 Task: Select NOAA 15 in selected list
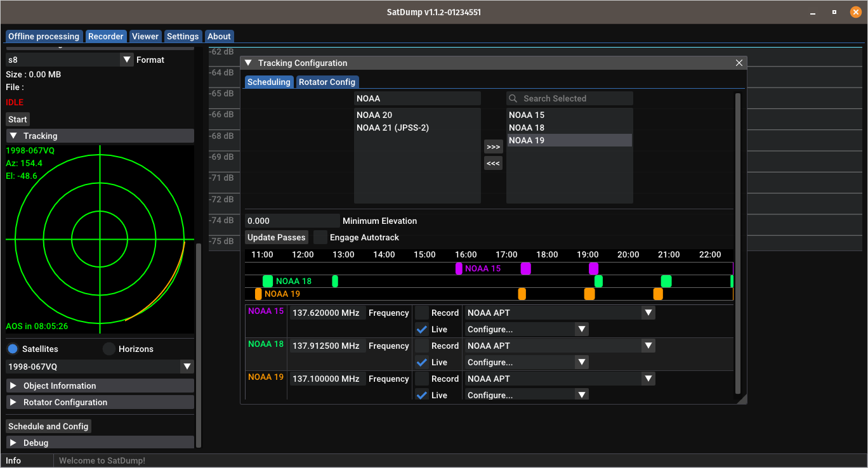(569, 115)
